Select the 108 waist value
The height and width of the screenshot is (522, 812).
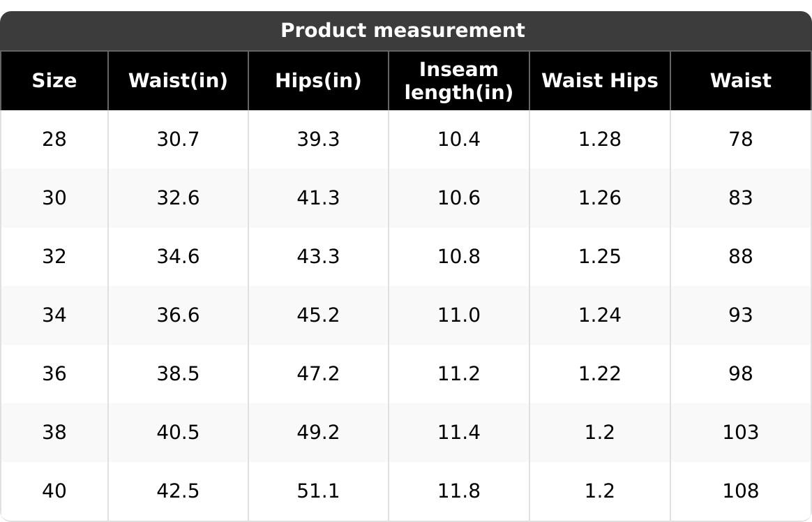click(x=741, y=491)
